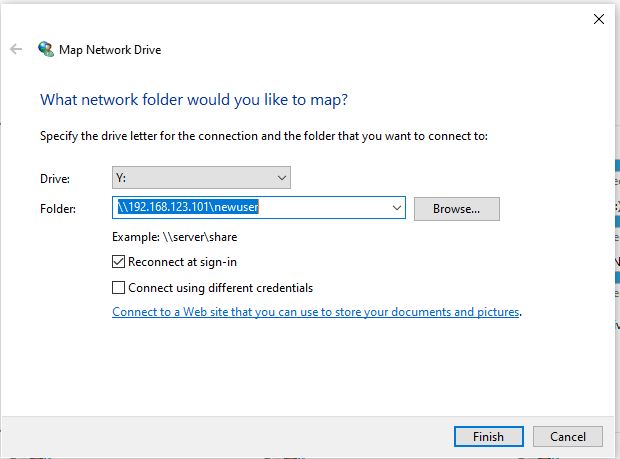Click the Drive: label
This screenshot has width=620, height=459.
55,179
